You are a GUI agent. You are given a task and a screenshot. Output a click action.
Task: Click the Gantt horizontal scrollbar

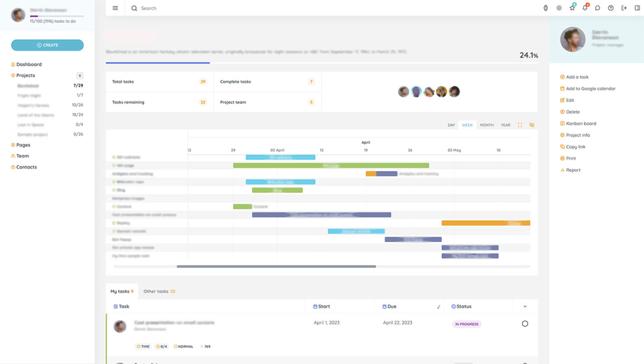(x=276, y=266)
